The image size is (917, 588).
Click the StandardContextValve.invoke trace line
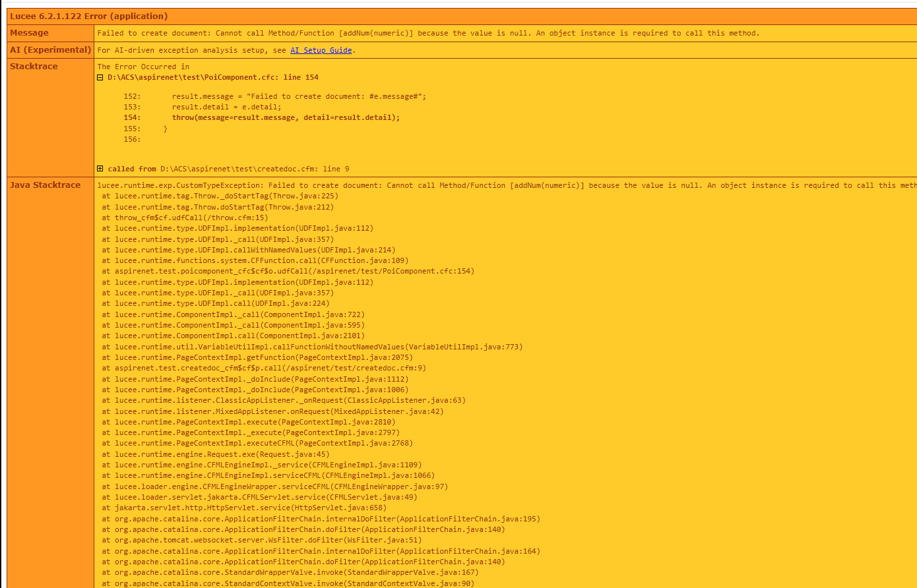(288, 583)
